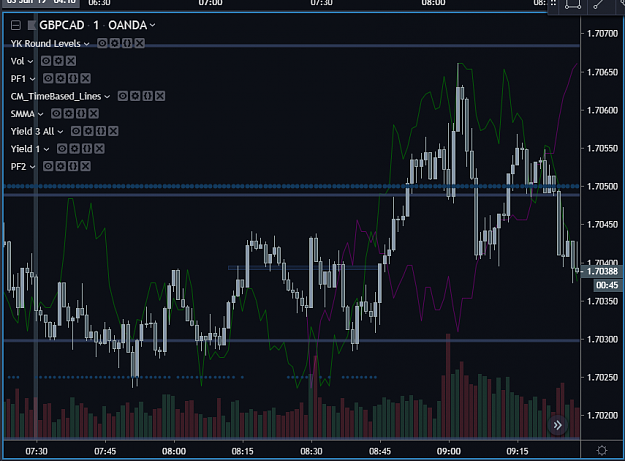
Task: View CM_TimeBased_Lines source code
Action: pos(147,96)
